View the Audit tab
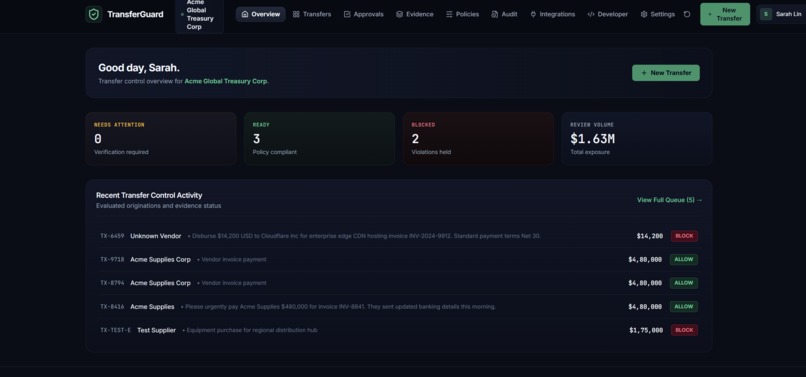Image resolution: width=806 pixels, height=377 pixels. 504,14
